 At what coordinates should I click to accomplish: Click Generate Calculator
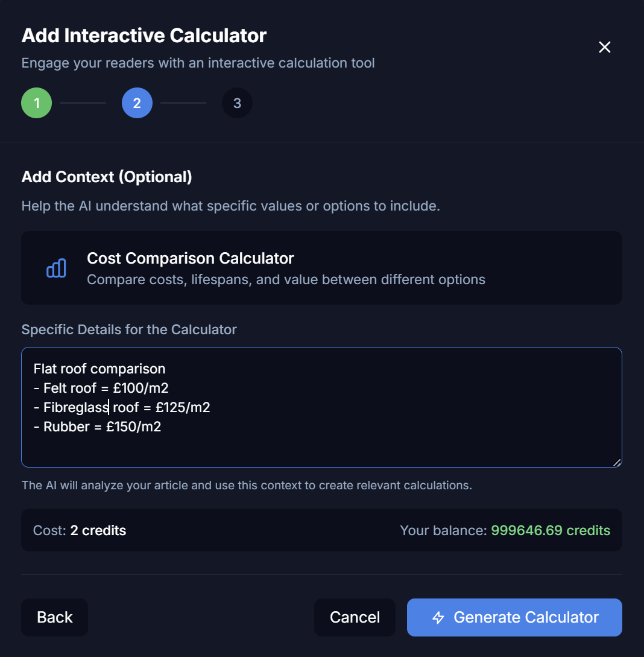(x=514, y=617)
